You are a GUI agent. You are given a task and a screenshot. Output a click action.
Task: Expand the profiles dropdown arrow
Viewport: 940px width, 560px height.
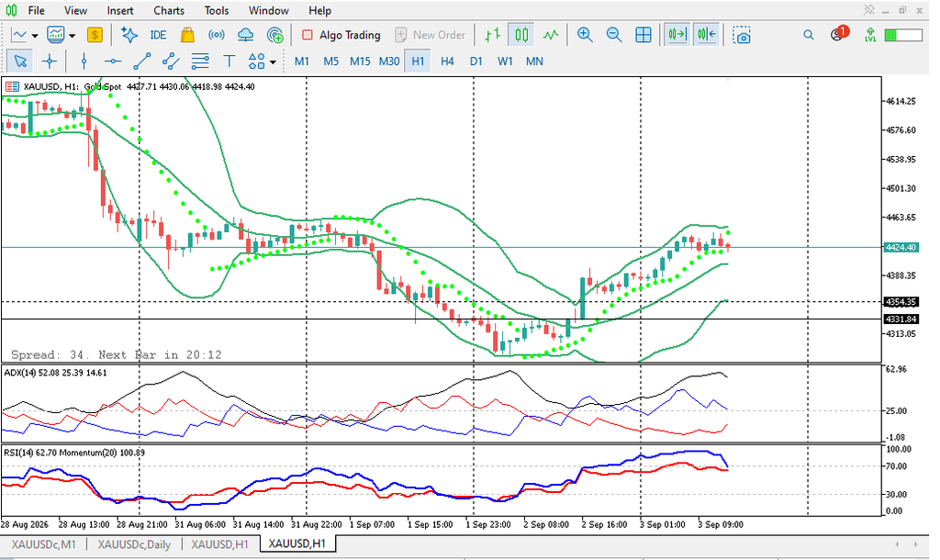pyautogui.click(x=72, y=36)
